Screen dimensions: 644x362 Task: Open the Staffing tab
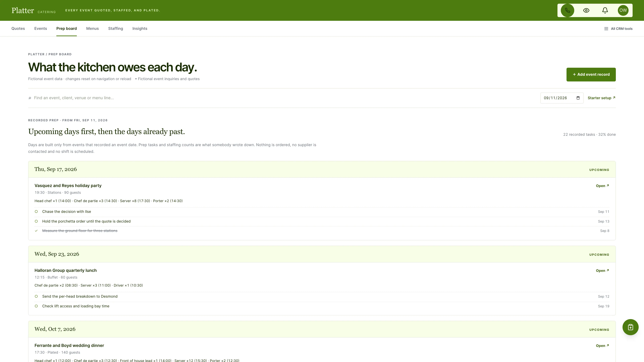(x=116, y=28)
